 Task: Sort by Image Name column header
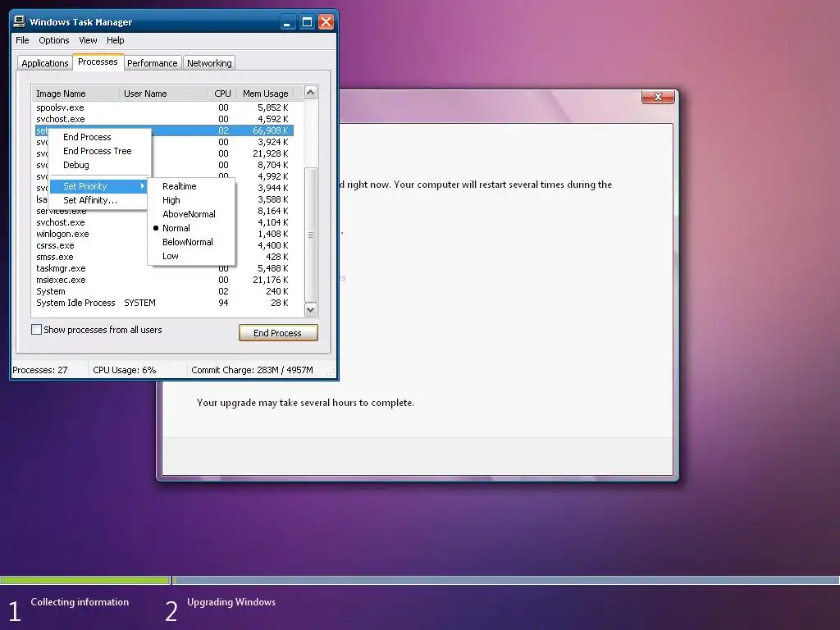click(75, 94)
